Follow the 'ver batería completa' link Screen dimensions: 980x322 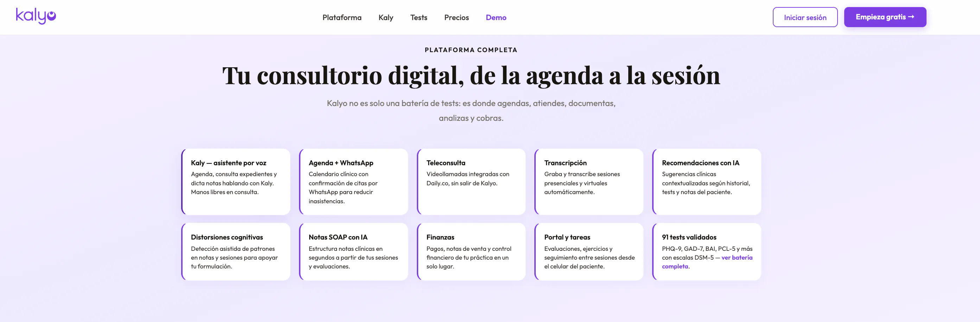point(707,262)
